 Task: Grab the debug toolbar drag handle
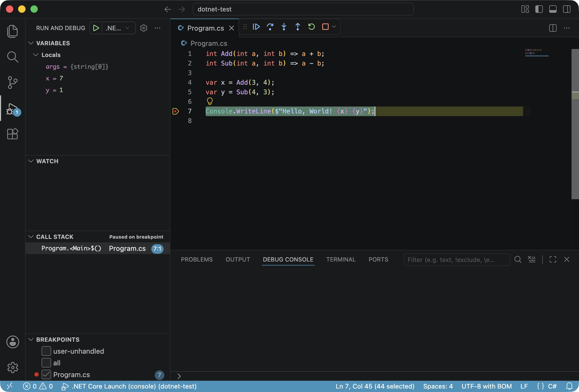tap(245, 27)
